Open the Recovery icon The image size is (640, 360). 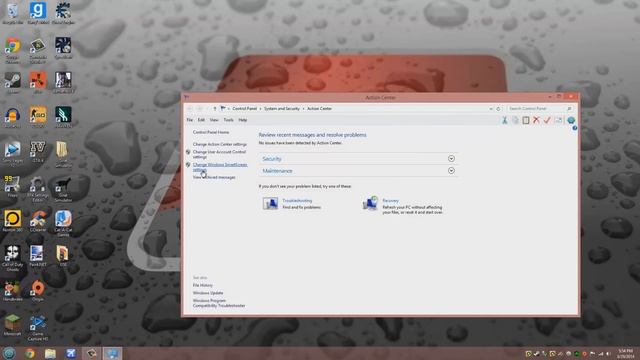pyautogui.click(x=370, y=203)
